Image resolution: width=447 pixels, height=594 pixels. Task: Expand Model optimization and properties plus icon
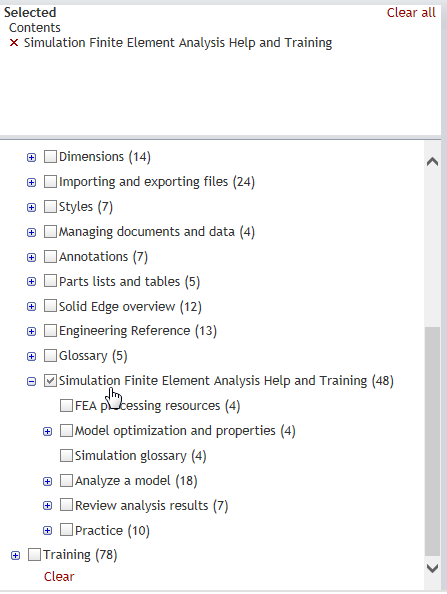click(x=47, y=431)
